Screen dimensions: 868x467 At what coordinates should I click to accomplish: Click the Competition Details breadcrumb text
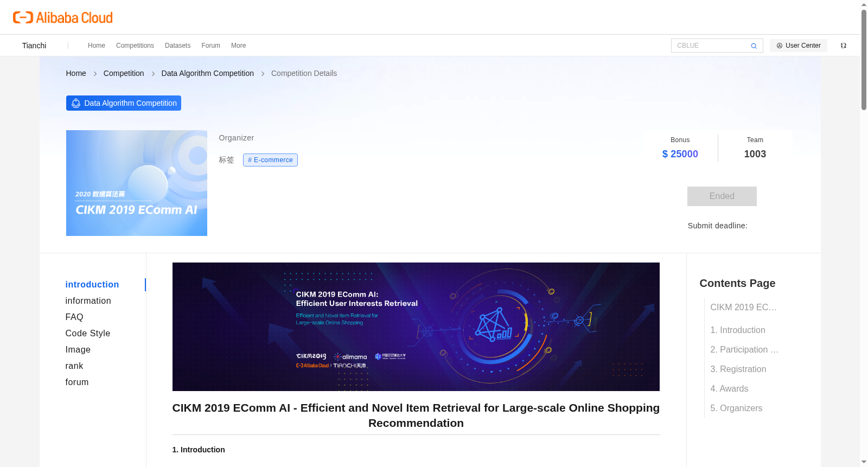pyautogui.click(x=304, y=73)
